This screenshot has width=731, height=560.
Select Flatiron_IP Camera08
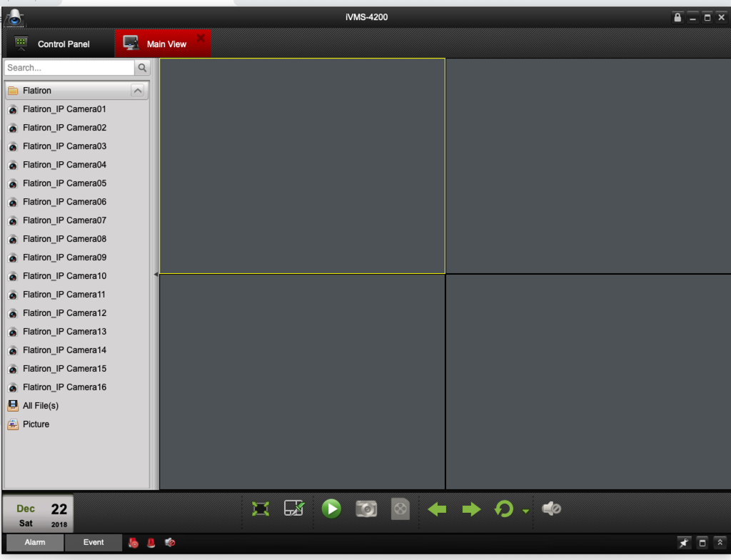point(76,239)
